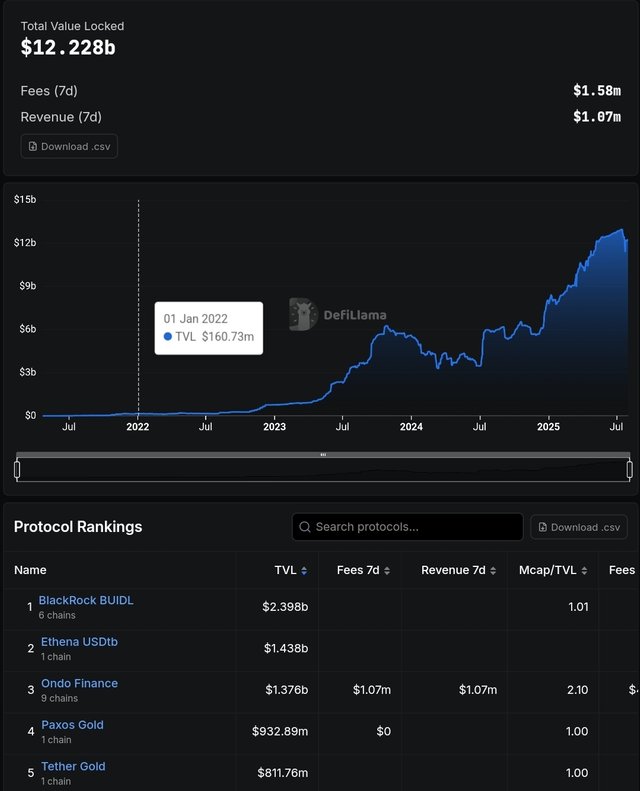
Task: Click Ondo Finance's 2.10 Mcap/TVL value
Action: (x=577, y=690)
